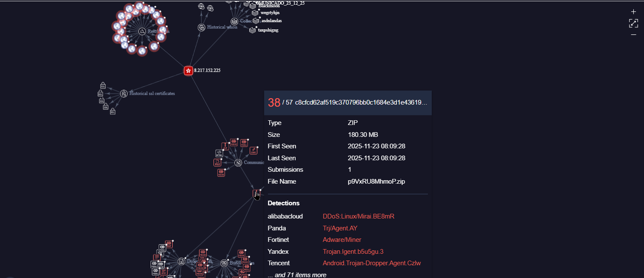Select the Historical ssl certificates node
Screen dimensions: 644x278
[x=124, y=94]
